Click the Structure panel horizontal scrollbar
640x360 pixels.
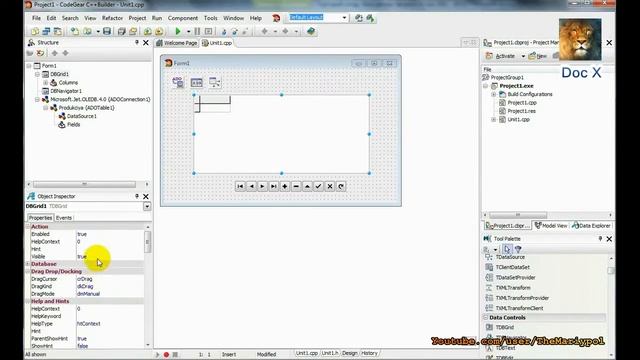(x=84, y=184)
